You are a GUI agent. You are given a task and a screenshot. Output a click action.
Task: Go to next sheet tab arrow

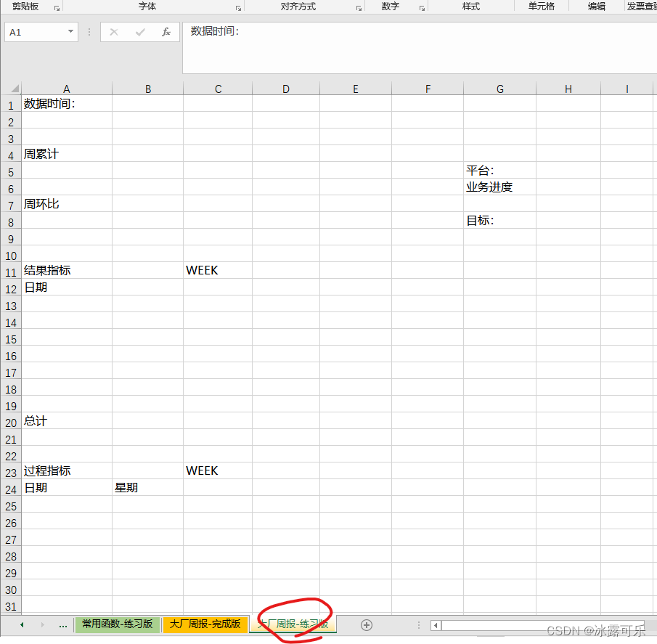42,624
